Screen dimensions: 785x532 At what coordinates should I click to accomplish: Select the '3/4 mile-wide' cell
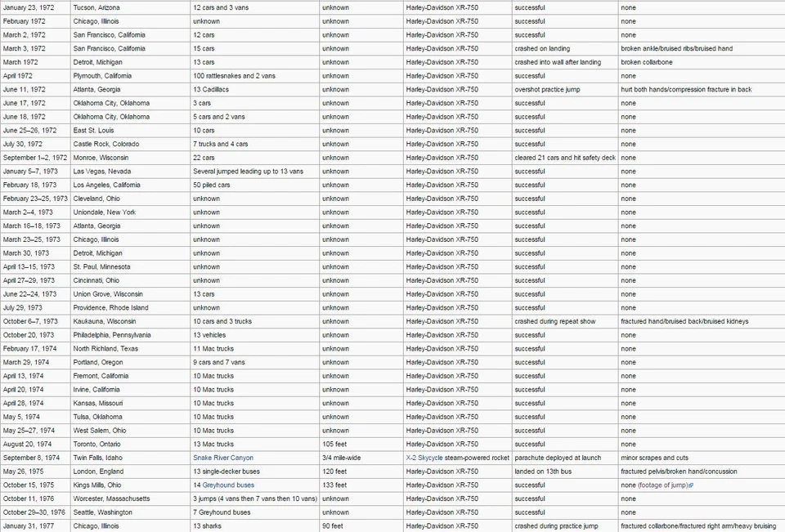point(361,458)
